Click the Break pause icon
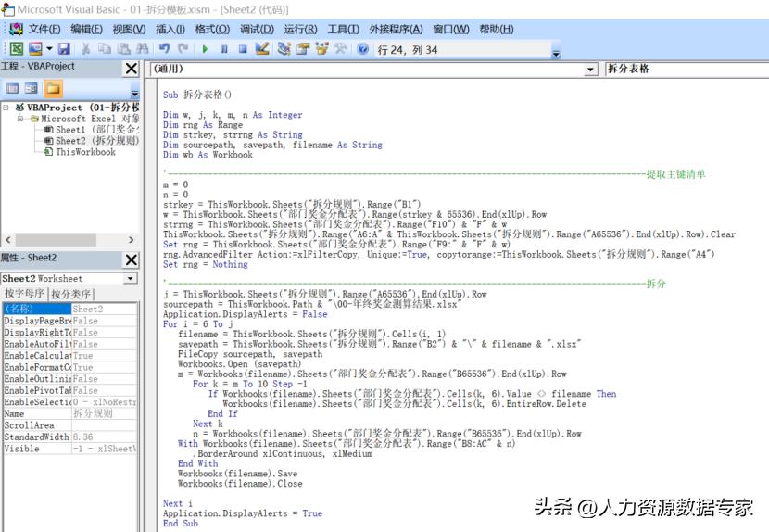Image resolution: width=769 pixels, height=532 pixels. click(x=223, y=48)
